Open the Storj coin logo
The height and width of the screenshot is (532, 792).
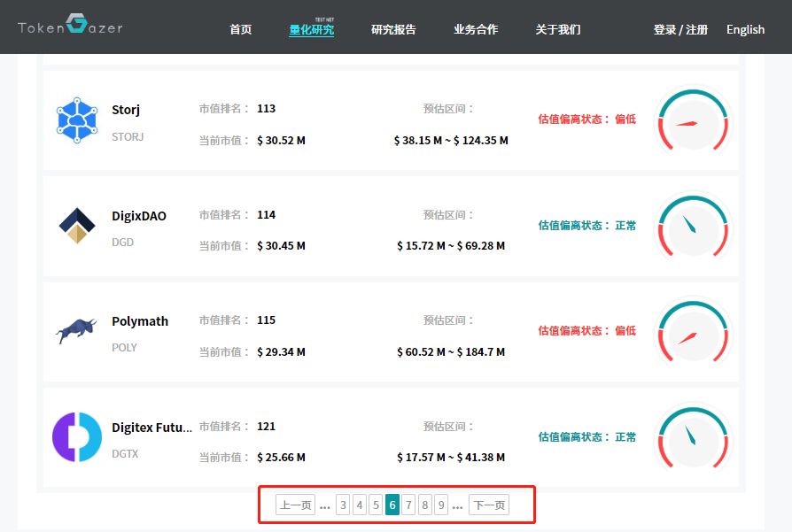point(77,120)
